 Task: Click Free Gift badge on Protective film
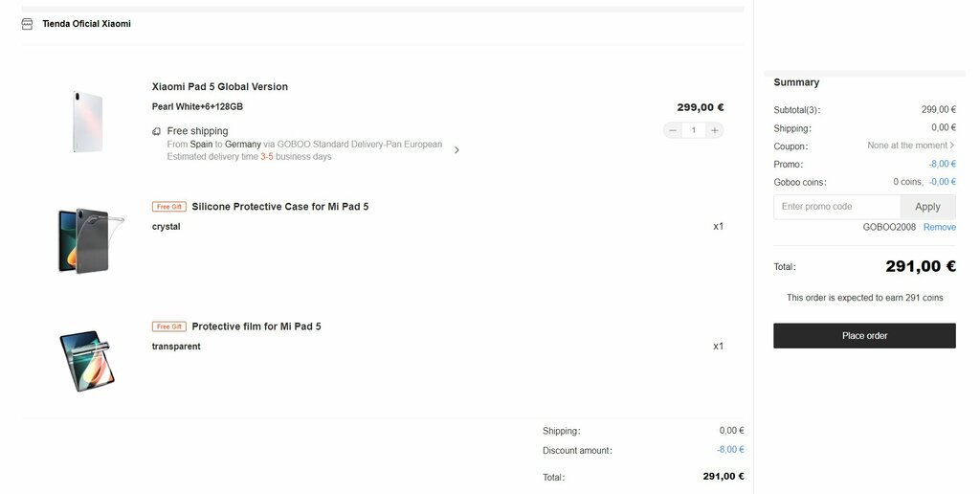click(x=168, y=326)
